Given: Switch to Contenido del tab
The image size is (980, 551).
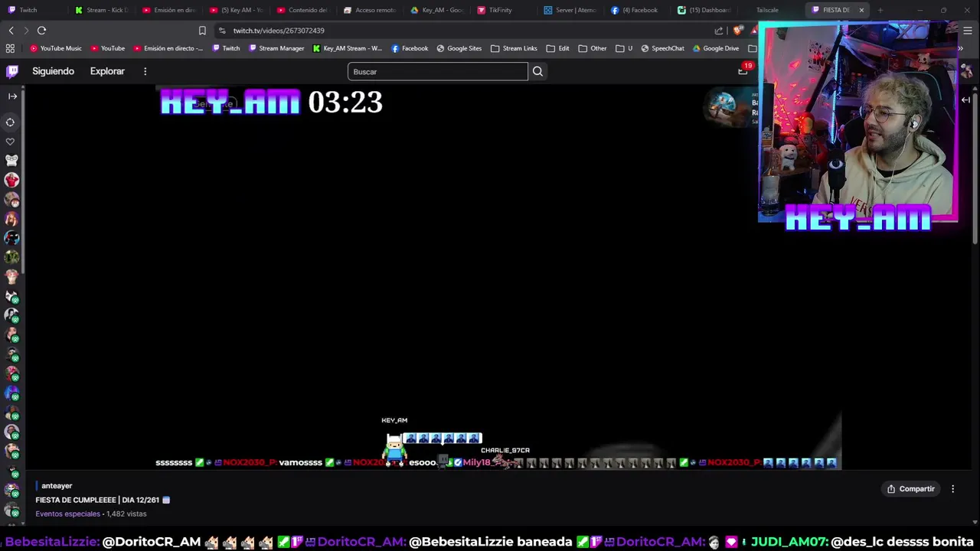Looking at the screenshot, I should click(303, 10).
